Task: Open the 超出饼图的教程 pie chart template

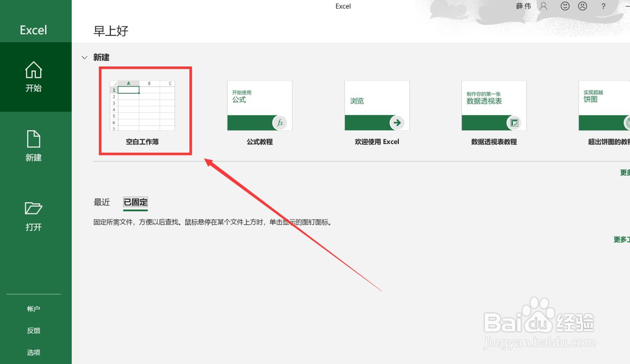Action: pos(604,105)
